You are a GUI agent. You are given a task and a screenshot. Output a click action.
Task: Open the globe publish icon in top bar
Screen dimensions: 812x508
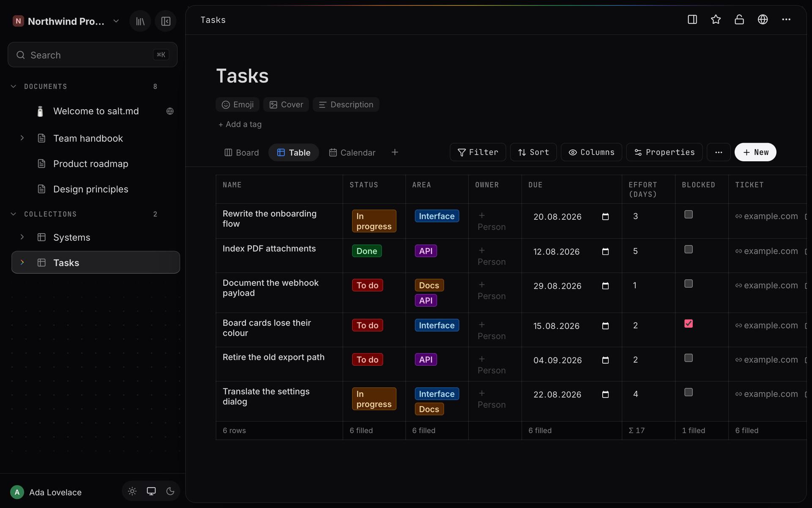(763, 19)
